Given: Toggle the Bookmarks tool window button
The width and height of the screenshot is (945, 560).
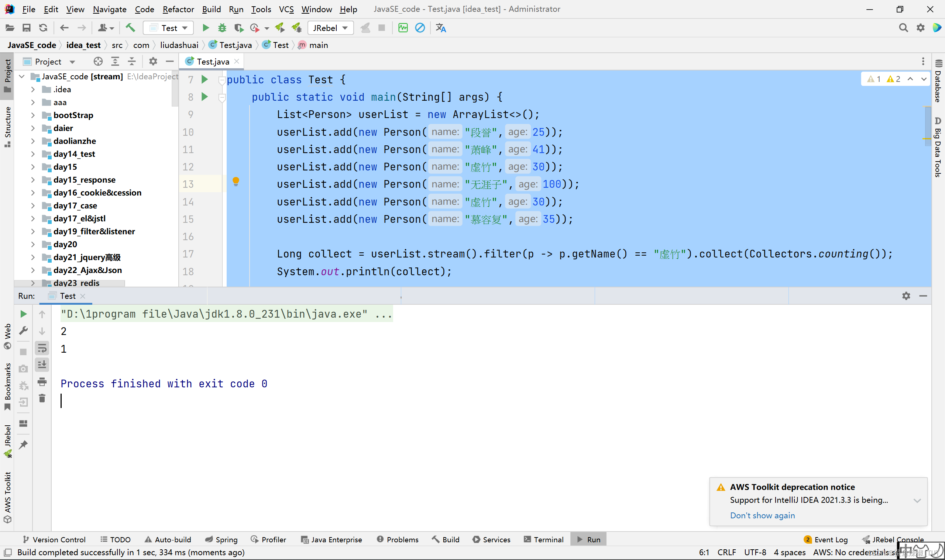Looking at the screenshot, I should 7,386.
